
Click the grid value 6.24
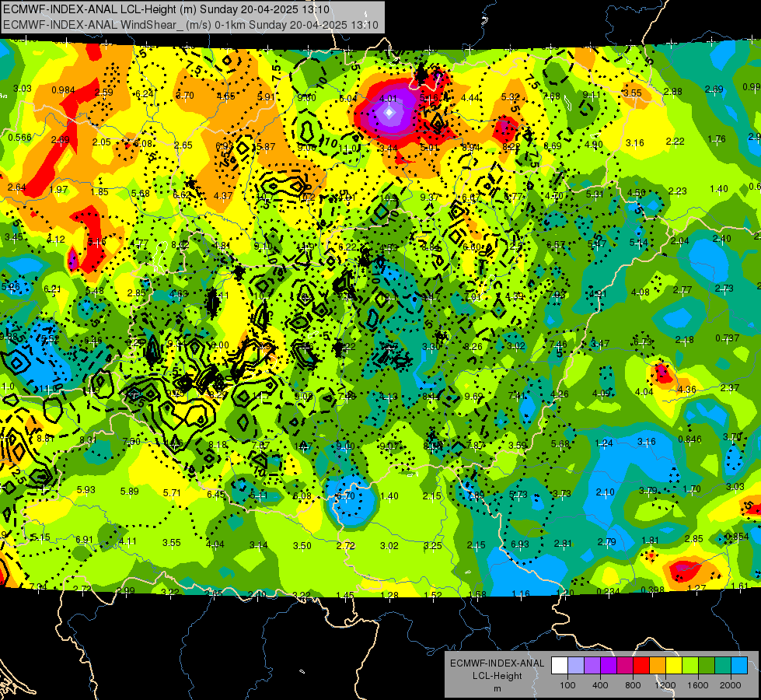pyautogui.click(x=145, y=94)
